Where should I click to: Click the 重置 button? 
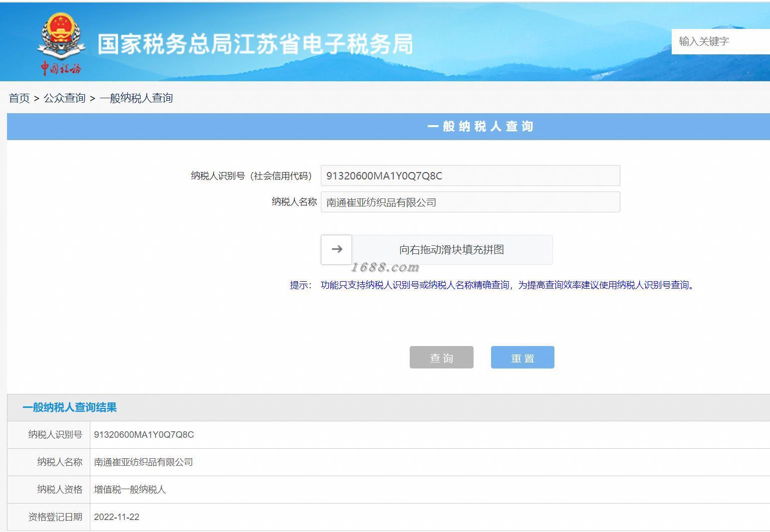522,357
